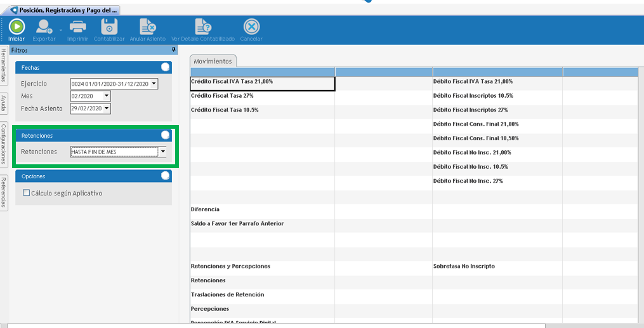This screenshot has width=644, height=328.
Task: Open the Ejercicio dropdown
Action: click(x=154, y=84)
